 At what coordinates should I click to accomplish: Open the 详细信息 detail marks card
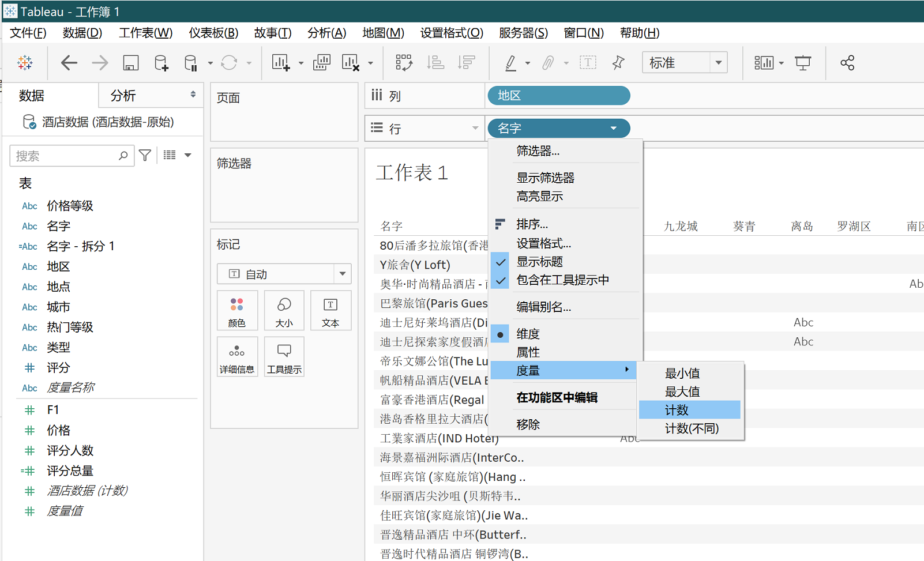237,357
